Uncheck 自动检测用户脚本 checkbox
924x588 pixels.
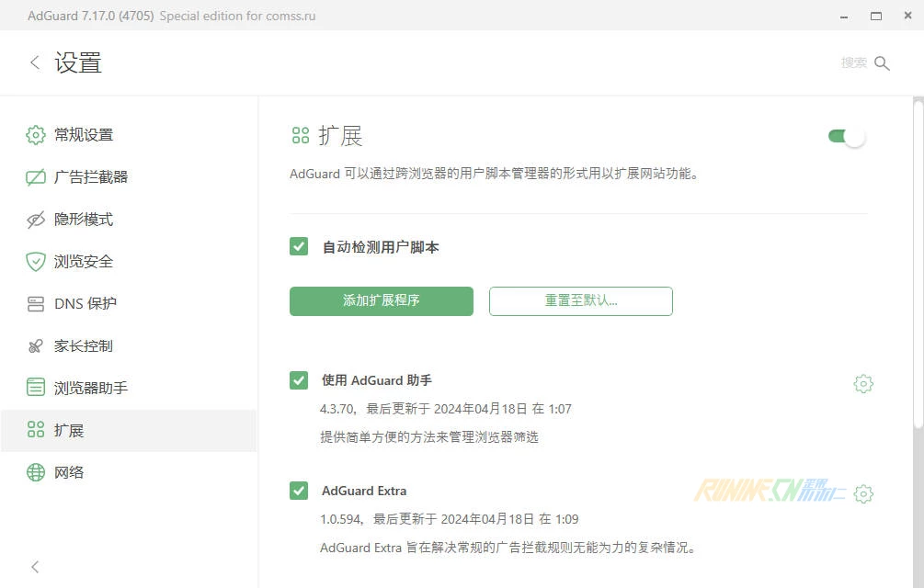pos(299,246)
